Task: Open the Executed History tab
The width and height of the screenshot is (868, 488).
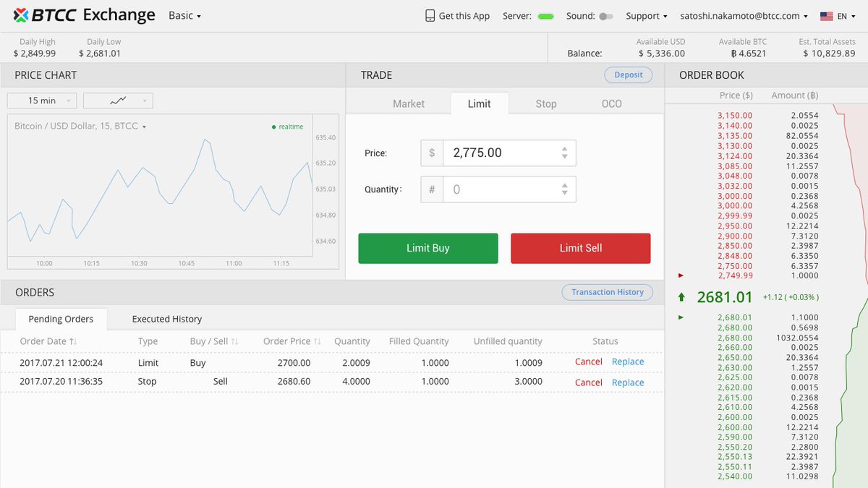Action: pyautogui.click(x=167, y=319)
